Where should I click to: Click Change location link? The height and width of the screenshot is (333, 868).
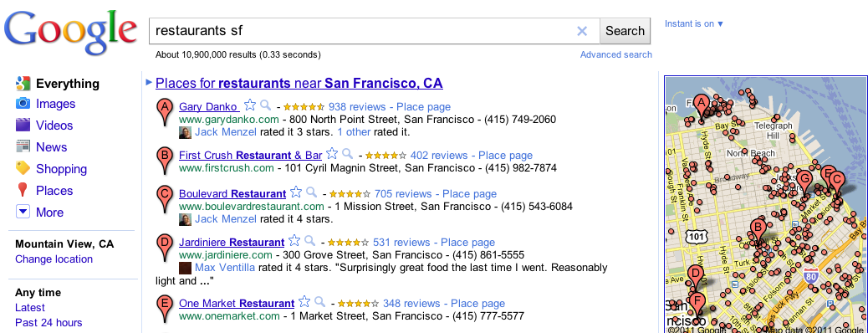point(54,259)
